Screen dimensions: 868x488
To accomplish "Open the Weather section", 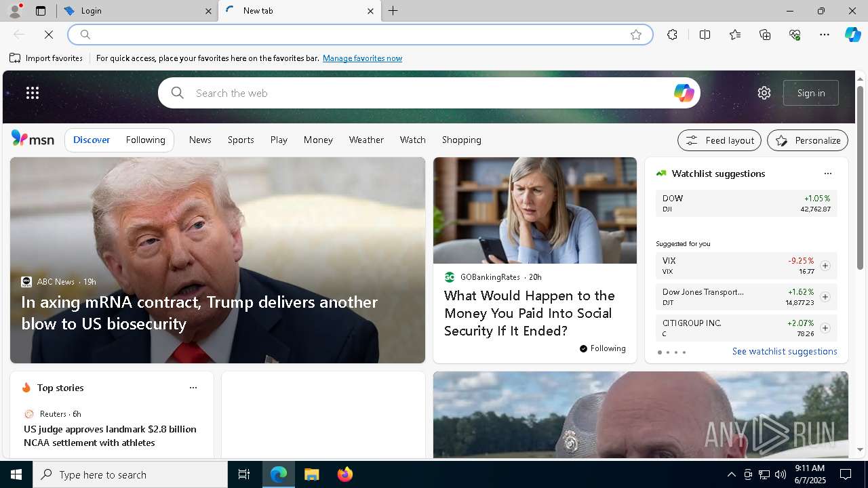I will [x=366, y=140].
